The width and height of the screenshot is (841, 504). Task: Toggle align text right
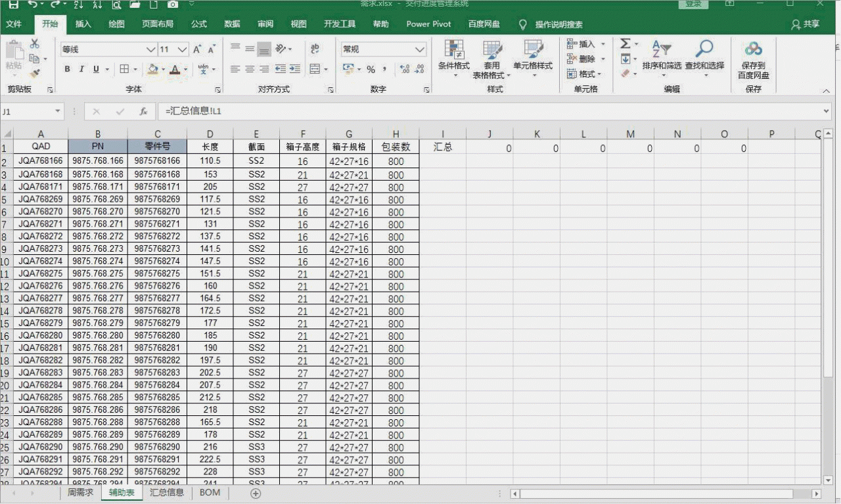[263, 69]
